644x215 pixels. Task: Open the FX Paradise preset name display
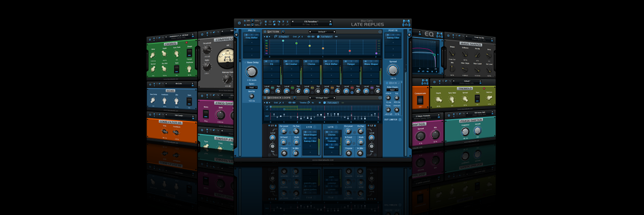311,21
